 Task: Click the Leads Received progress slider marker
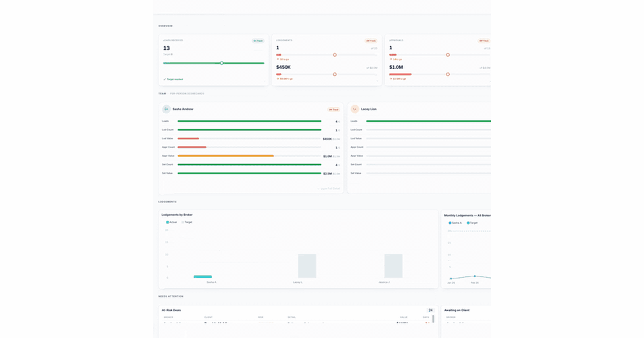pos(222,63)
